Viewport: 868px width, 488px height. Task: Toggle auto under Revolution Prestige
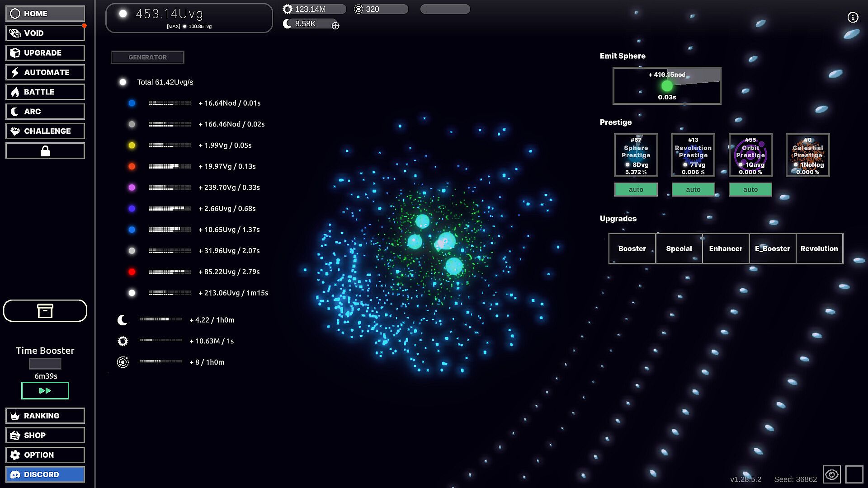tap(693, 189)
